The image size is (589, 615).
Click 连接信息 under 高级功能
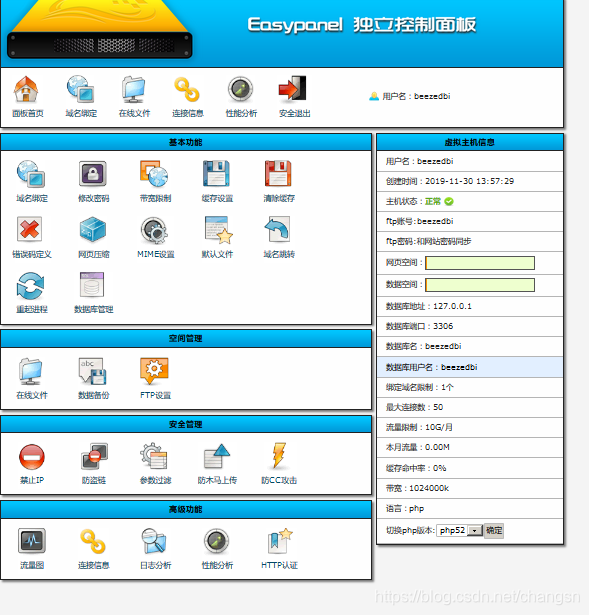pyautogui.click(x=93, y=541)
